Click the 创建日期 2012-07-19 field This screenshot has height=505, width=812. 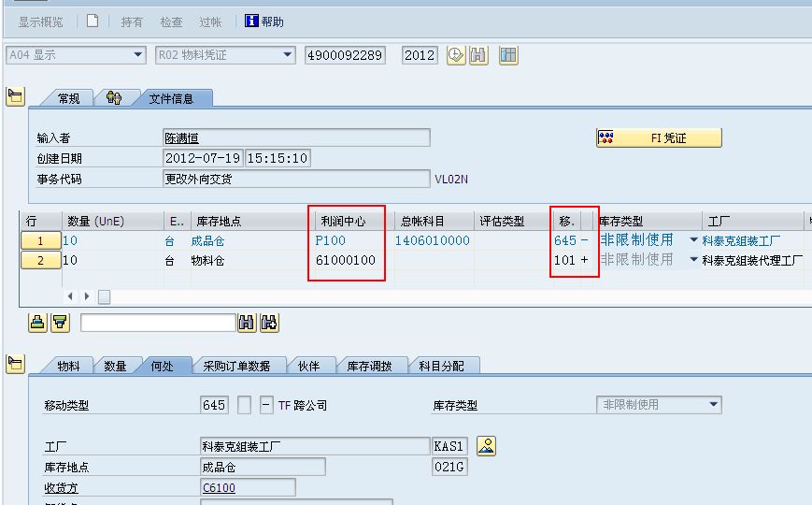[203, 158]
